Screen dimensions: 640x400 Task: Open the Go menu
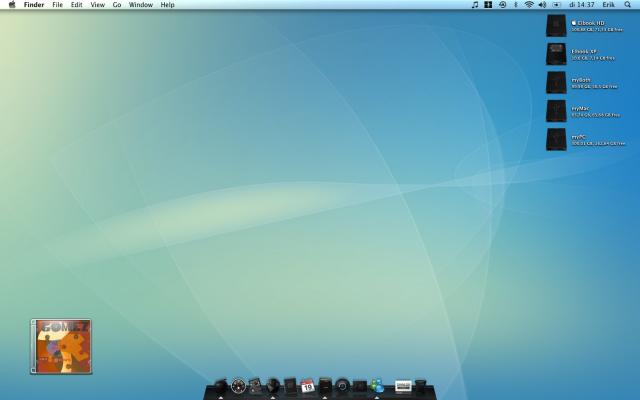point(117,5)
